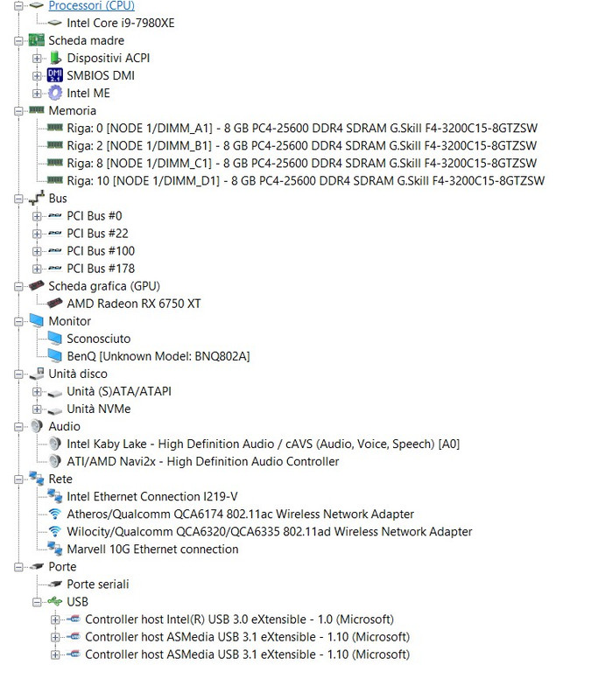Click the Monitor category icon
The image size is (591, 700).
click(x=37, y=320)
